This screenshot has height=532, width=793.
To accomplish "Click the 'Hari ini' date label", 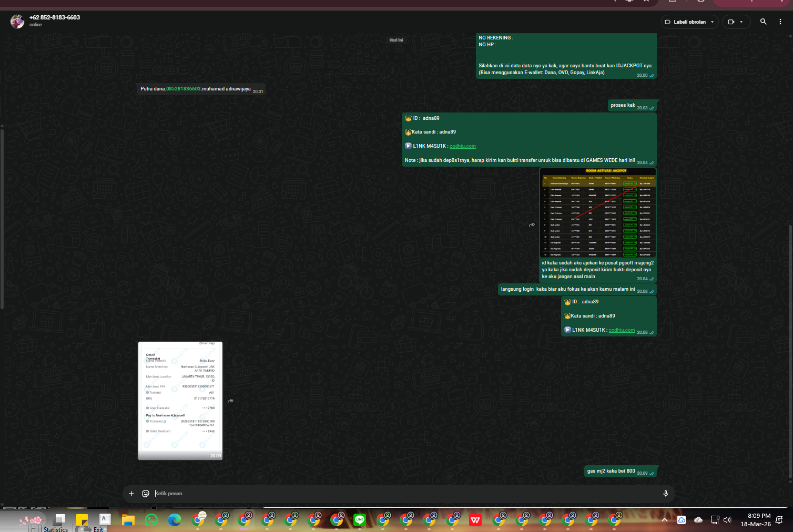I will (396, 40).
